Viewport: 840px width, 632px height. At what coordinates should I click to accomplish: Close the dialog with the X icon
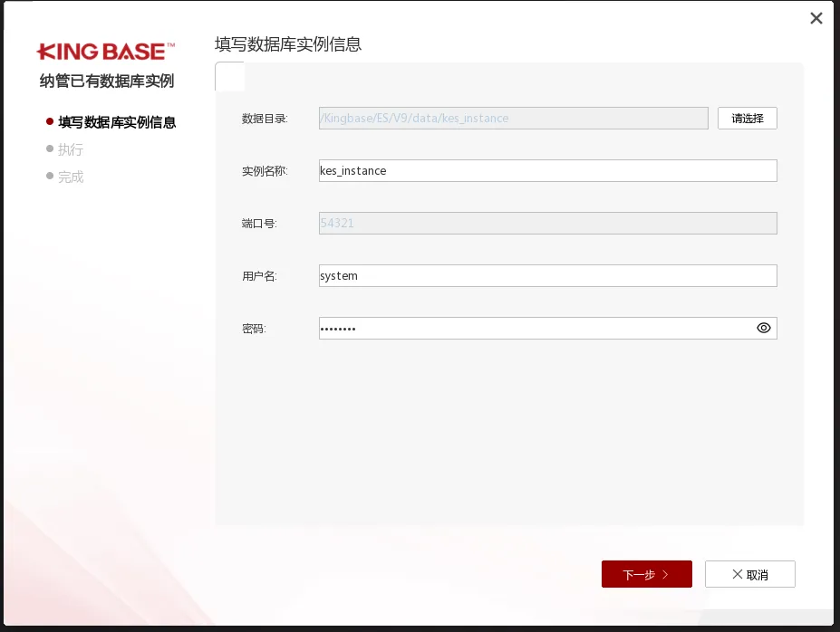(x=816, y=18)
